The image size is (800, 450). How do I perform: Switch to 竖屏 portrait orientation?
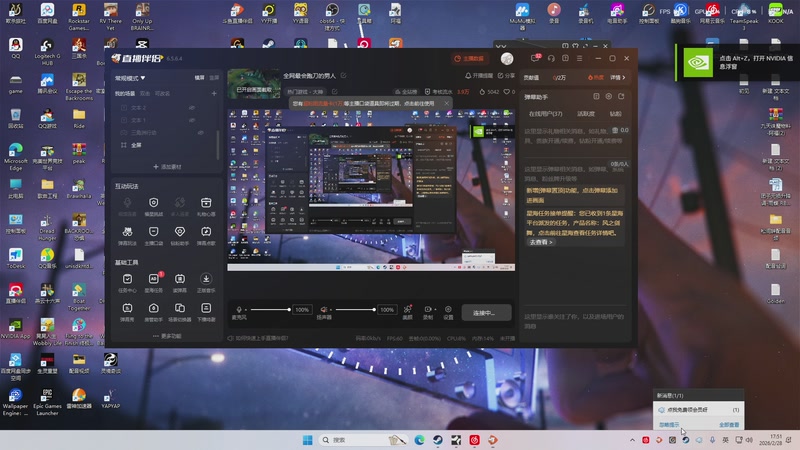click(x=214, y=78)
